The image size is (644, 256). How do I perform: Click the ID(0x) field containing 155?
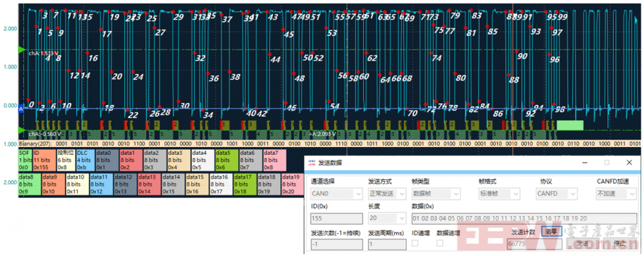[x=336, y=219]
